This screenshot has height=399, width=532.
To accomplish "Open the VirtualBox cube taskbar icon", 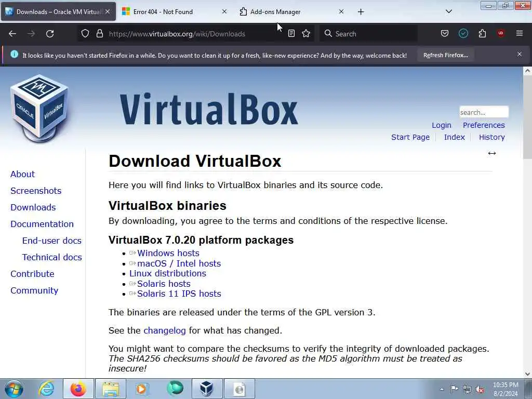I will pos(207,389).
